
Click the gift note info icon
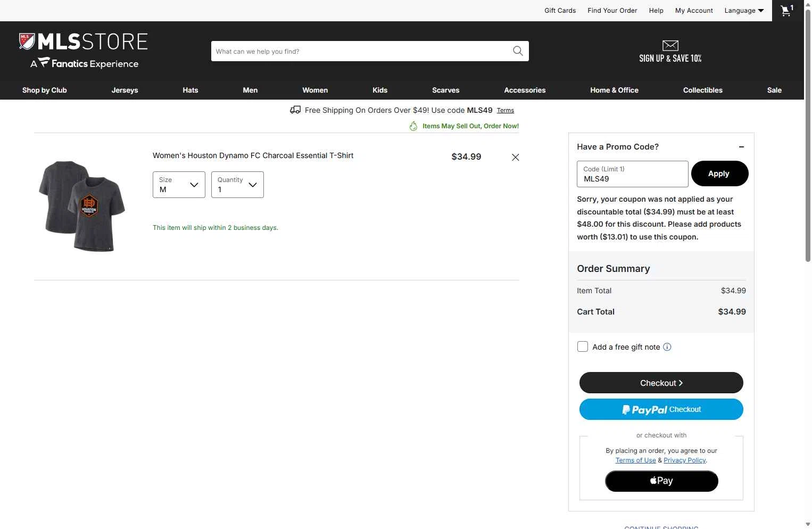tap(667, 347)
